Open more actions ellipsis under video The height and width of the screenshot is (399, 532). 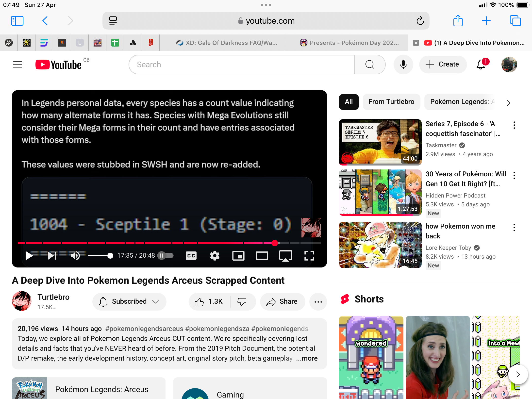(x=318, y=302)
